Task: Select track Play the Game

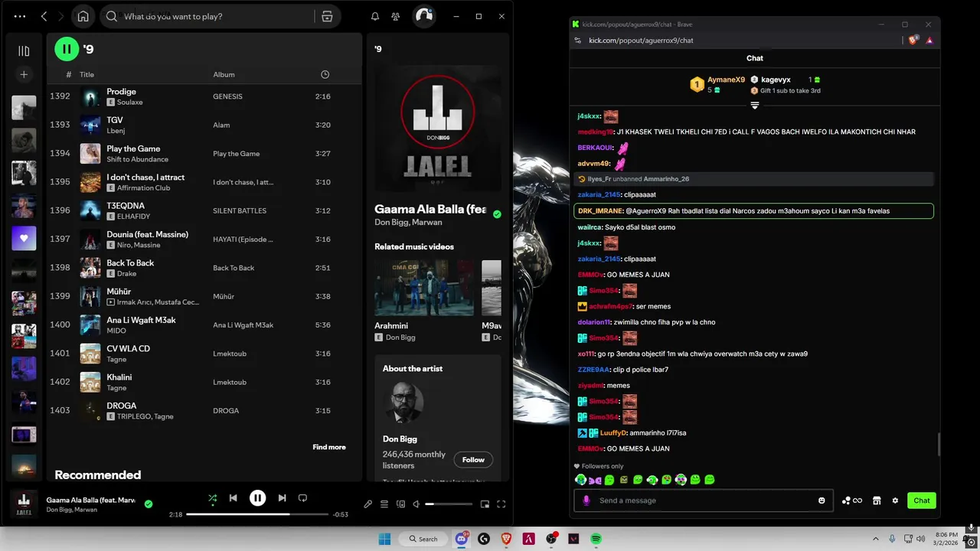Action: click(204, 153)
